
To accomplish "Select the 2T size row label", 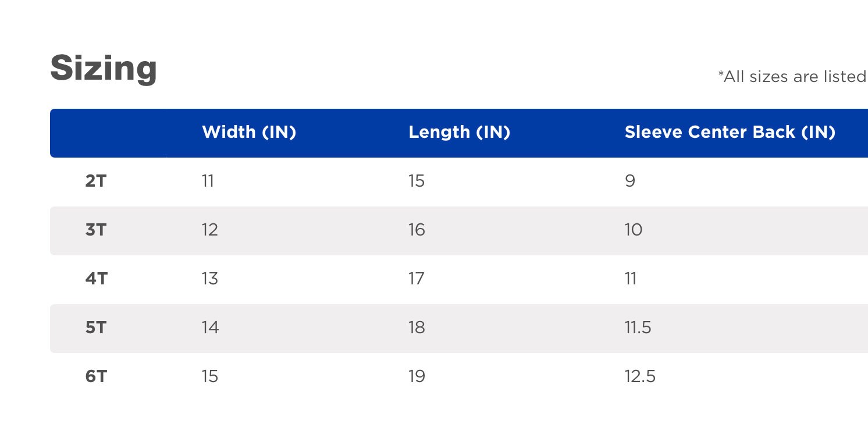I will tap(96, 181).
